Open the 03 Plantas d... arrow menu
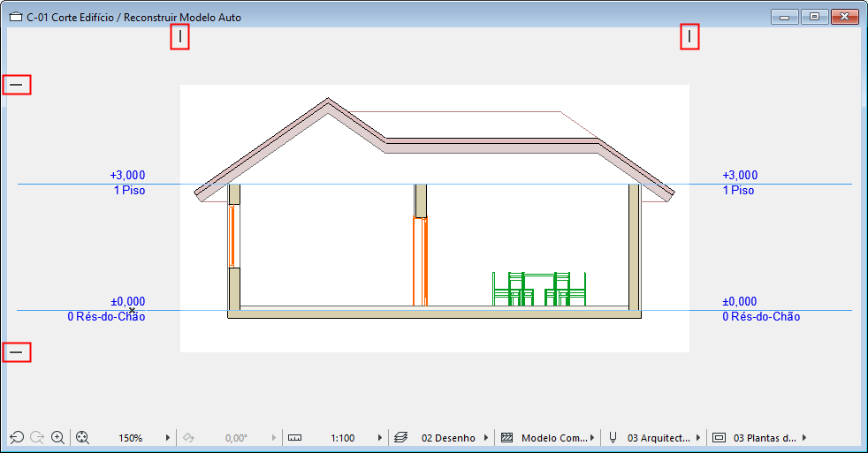The width and height of the screenshot is (868, 453). click(804, 437)
